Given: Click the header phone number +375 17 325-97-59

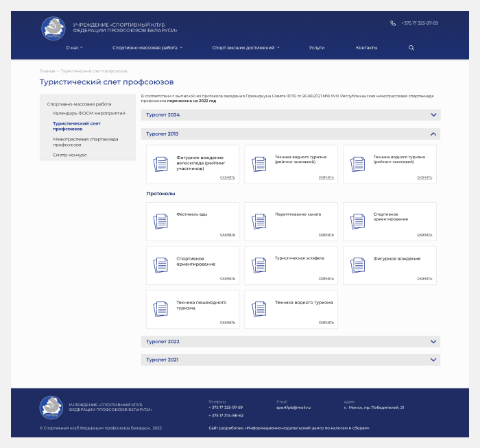Looking at the screenshot, I should click(x=420, y=23).
